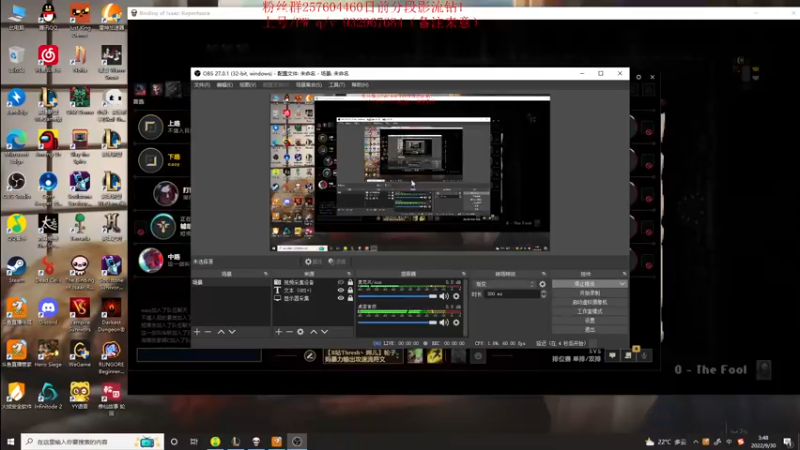Move scene up in Scenes panel

[x=221, y=332]
